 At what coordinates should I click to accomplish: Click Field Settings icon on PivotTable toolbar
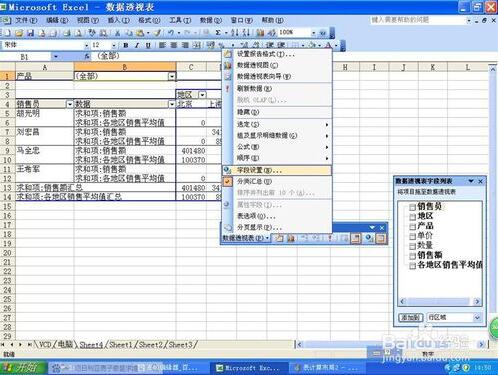coord(369,238)
